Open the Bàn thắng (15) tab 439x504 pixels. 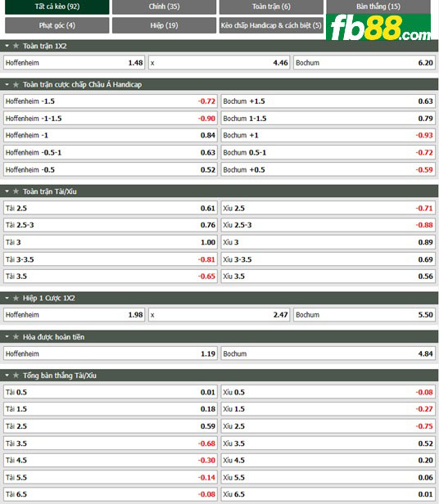click(x=378, y=7)
